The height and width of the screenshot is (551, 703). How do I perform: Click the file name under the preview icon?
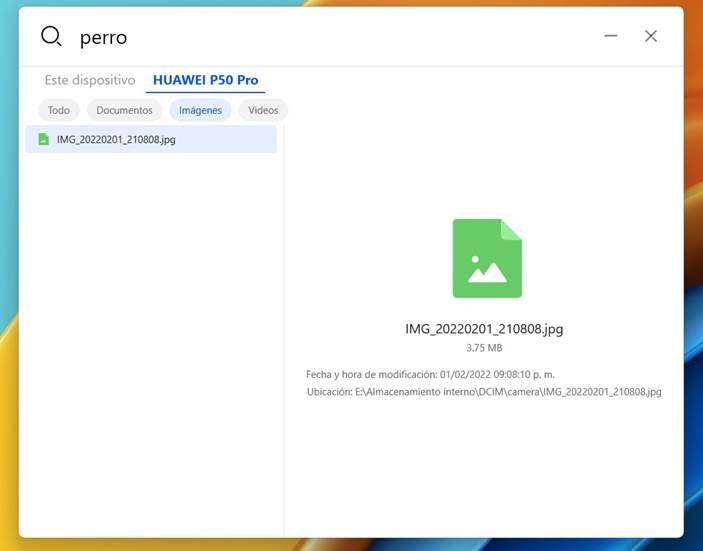click(x=484, y=329)
